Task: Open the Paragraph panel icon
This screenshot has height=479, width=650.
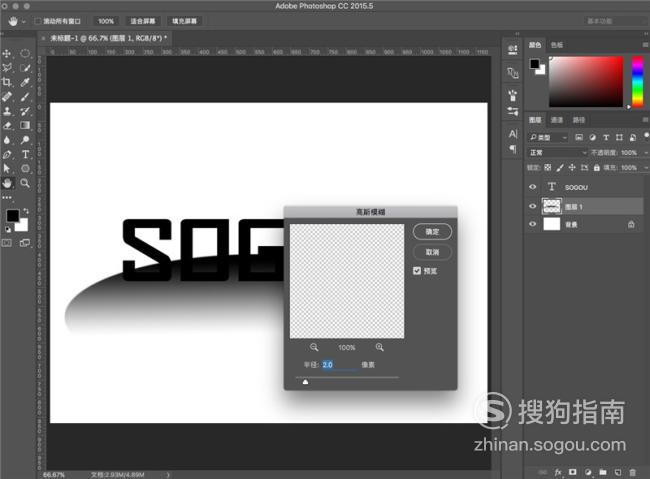Action: [x=513, y=148]
